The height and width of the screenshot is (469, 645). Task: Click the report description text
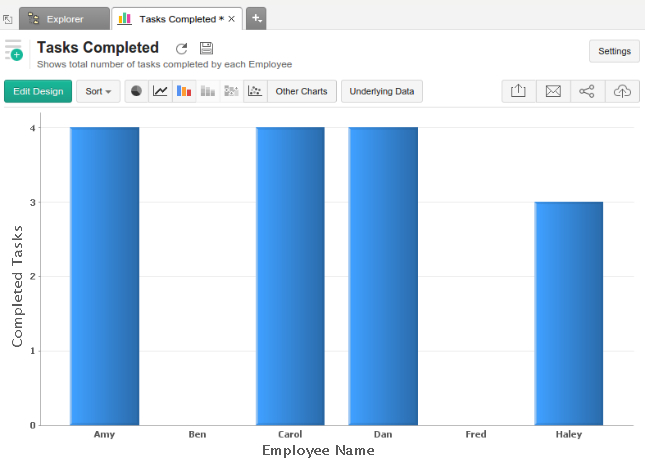pos(165,65)
